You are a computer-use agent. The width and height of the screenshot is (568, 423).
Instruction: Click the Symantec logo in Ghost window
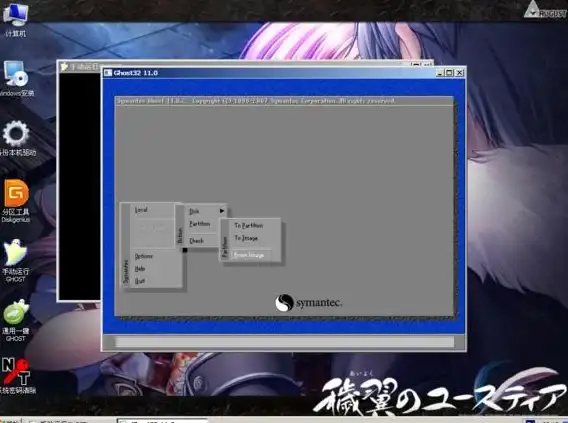309,303
